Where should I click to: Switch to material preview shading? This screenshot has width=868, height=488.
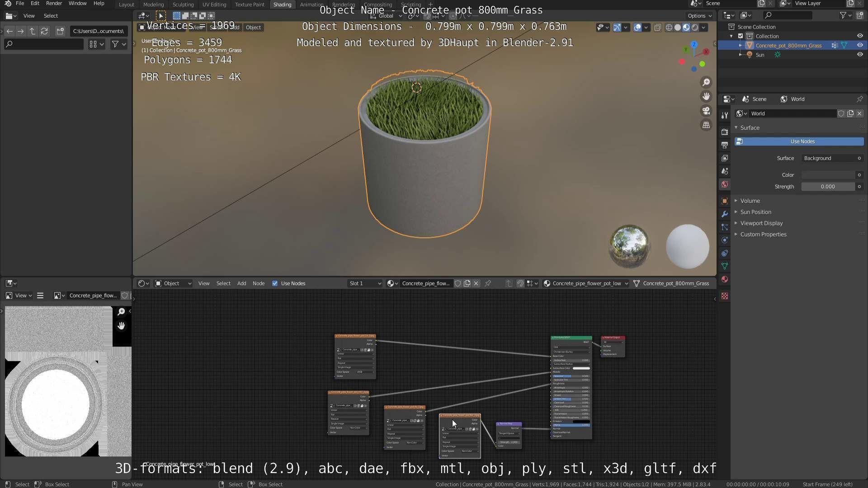coord(686,28)
